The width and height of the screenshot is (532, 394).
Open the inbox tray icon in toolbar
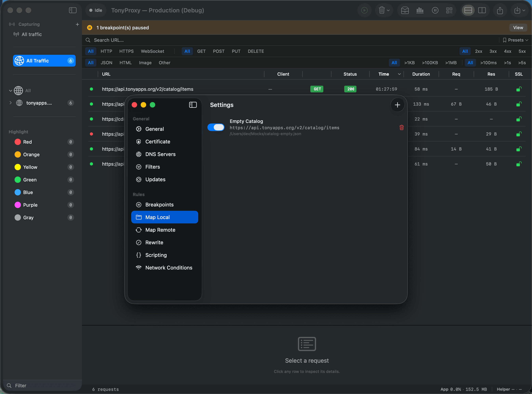(405, 10)
